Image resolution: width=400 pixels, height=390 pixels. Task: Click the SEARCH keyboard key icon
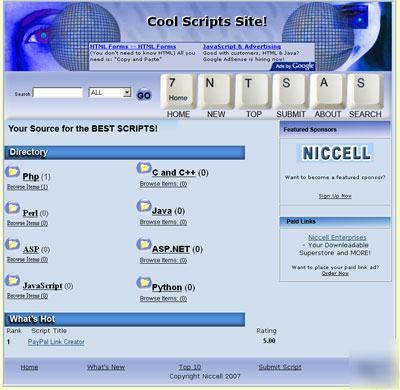pos(365,91)
